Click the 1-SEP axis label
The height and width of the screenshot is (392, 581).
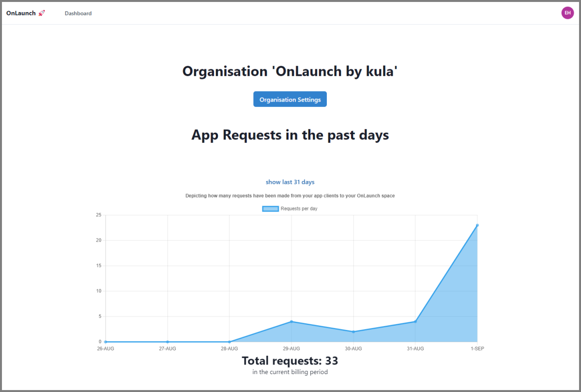pyautogui.click(x=477, y=348)
